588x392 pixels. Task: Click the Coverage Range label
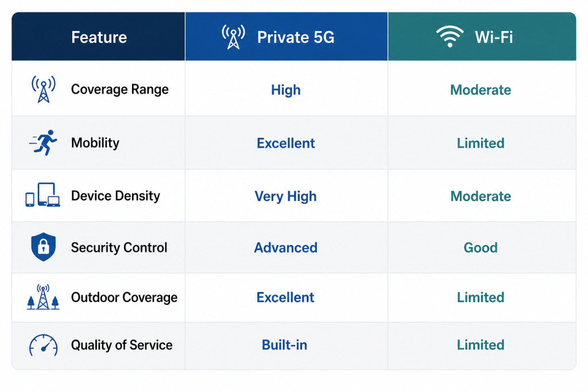tap(119, 90)
